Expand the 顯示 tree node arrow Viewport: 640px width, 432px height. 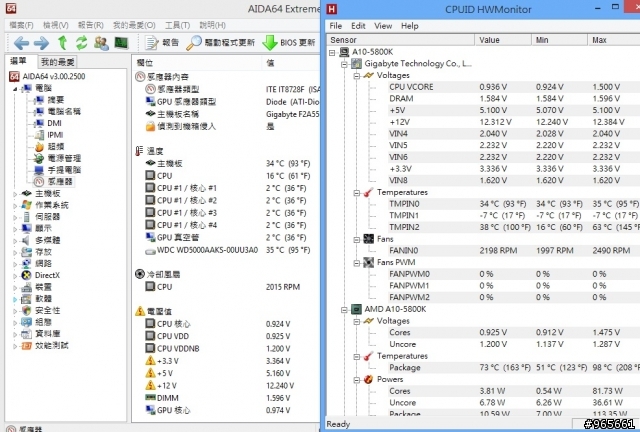click(x=16, y=229)
